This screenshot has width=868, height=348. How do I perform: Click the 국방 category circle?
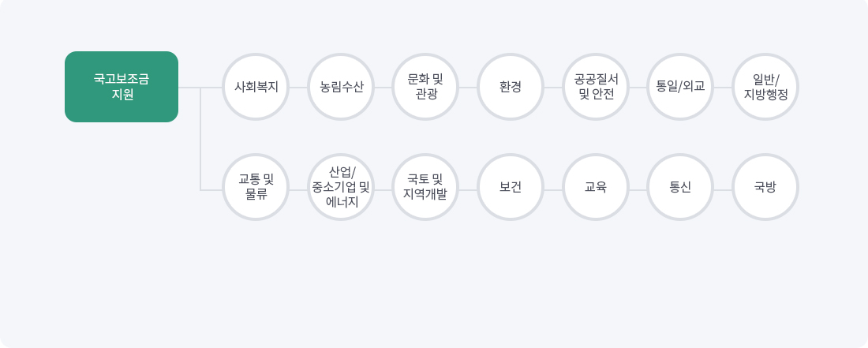(765, 187)
